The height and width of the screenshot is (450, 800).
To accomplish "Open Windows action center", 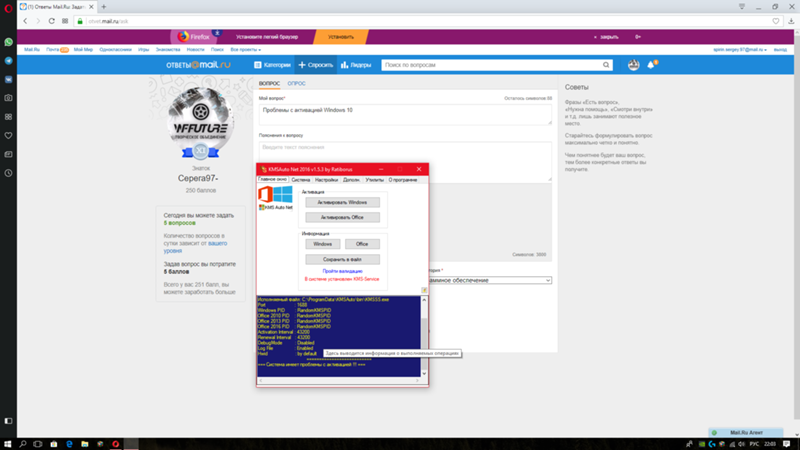I will coord(786,444).
